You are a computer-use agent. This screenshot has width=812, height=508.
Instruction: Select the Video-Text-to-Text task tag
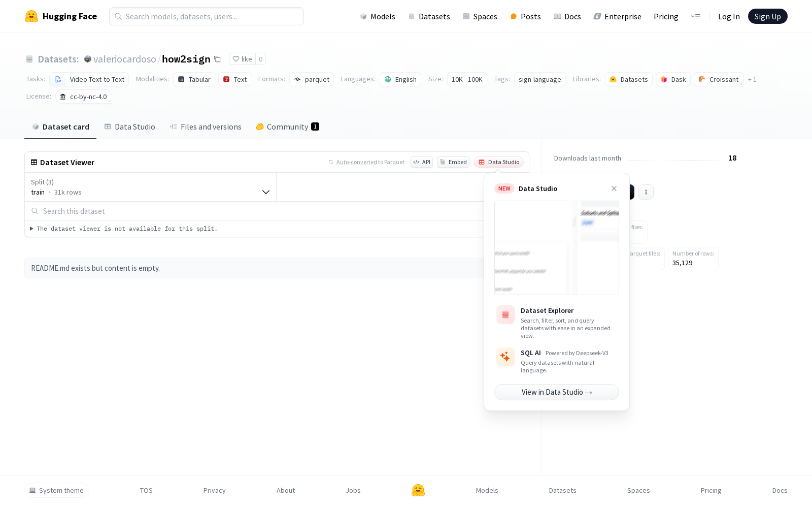[89, 79]
